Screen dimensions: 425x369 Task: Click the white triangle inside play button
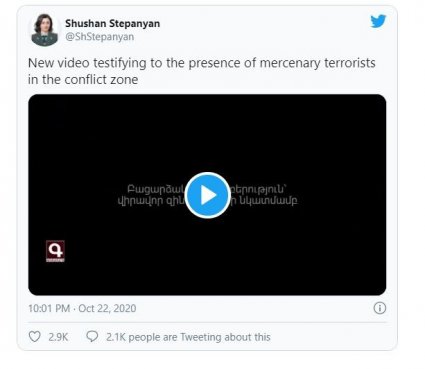[x=208, y=195]
